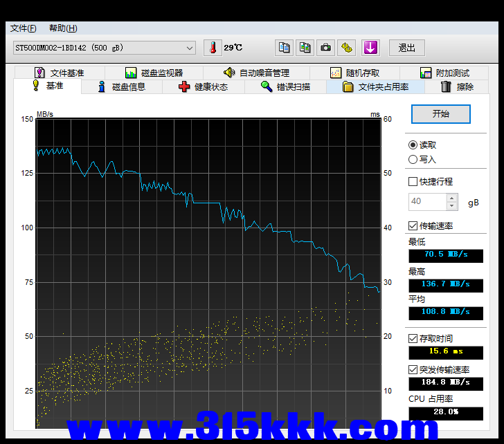Image resolution: width=504 pixels, height=444 pixels.
Task: Click the purple down-arrow minimize-to-tray icon
Action: 371,48
